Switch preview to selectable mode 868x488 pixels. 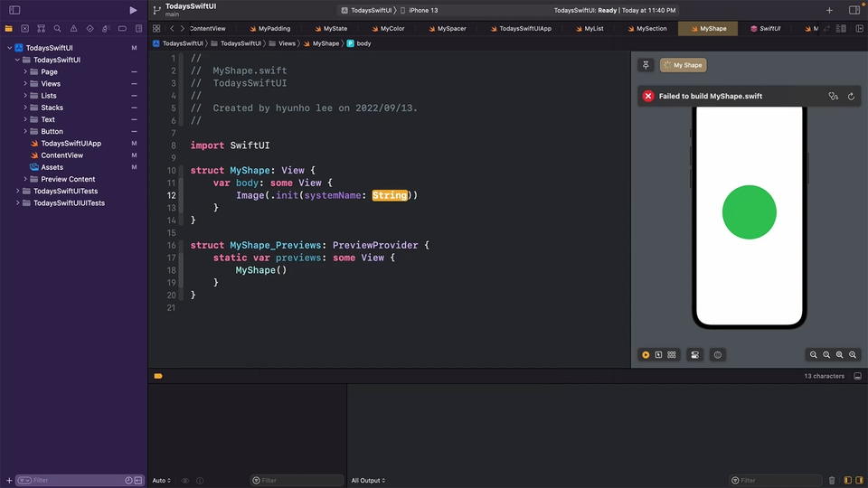click(x=658, y=354)
